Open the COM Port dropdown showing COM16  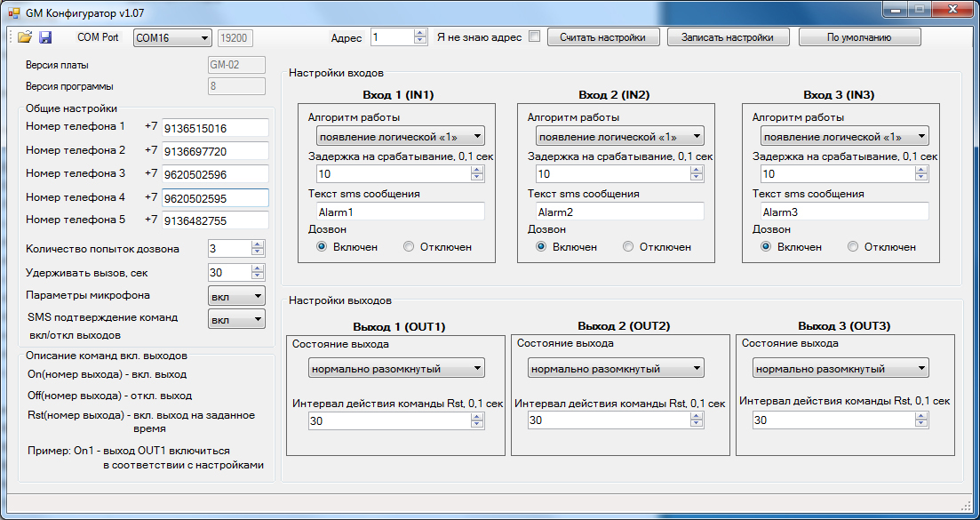point(172,37)
